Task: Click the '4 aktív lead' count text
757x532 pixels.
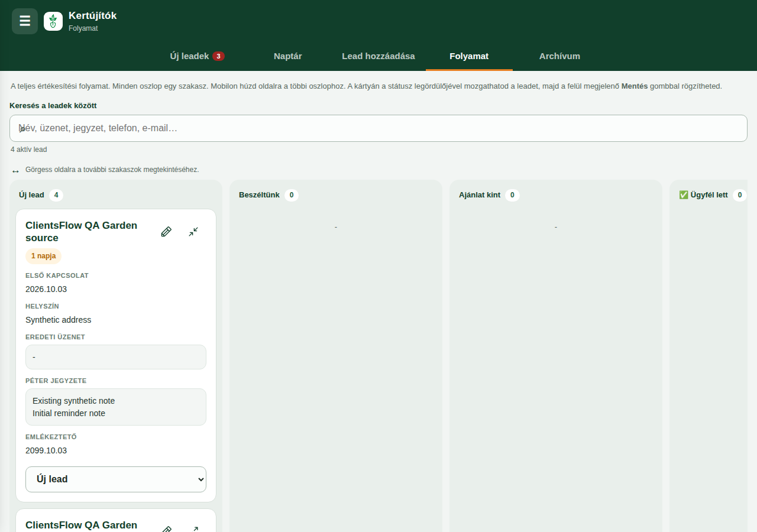Action: (29, 150)
